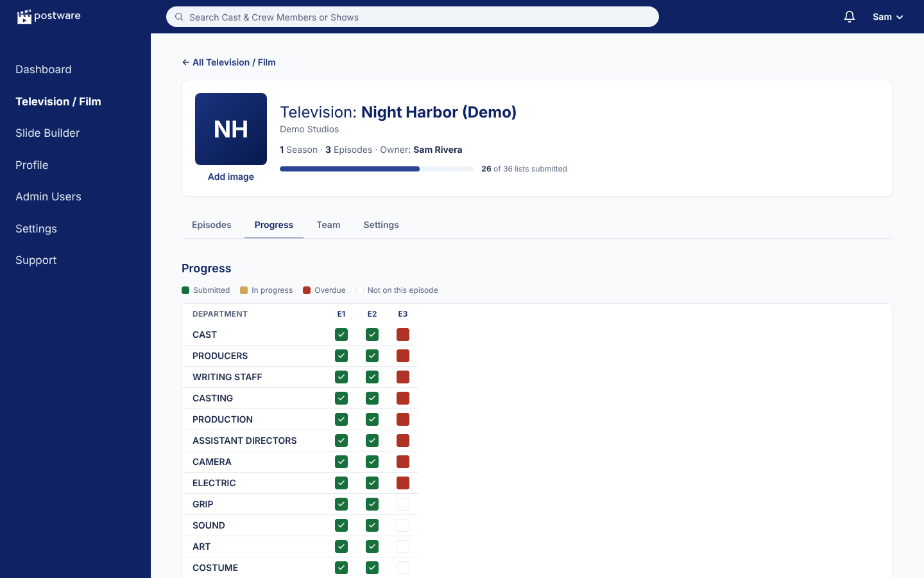Click the CAMERA E1 submitted checkbox
Image resolution: width=924 pixels, height=578 pixels.
tap(341, 462)
